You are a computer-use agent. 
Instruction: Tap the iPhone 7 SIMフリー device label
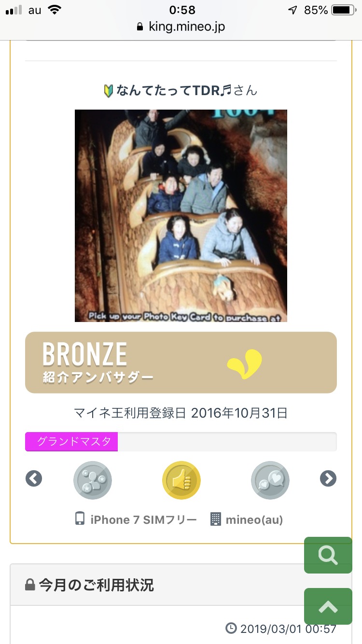144,520
